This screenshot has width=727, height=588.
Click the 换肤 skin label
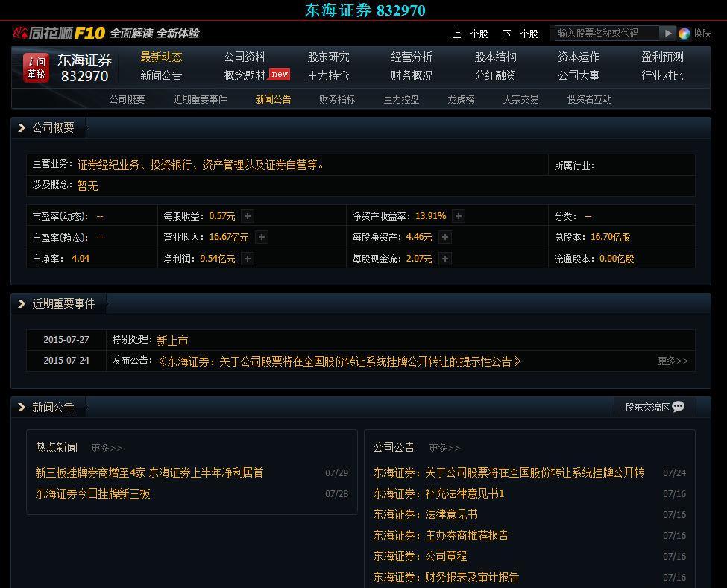(702, 33)
